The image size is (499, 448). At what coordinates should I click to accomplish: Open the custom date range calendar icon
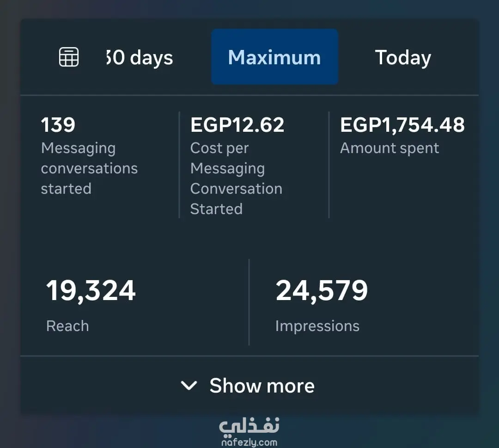[x=69, y=57]
